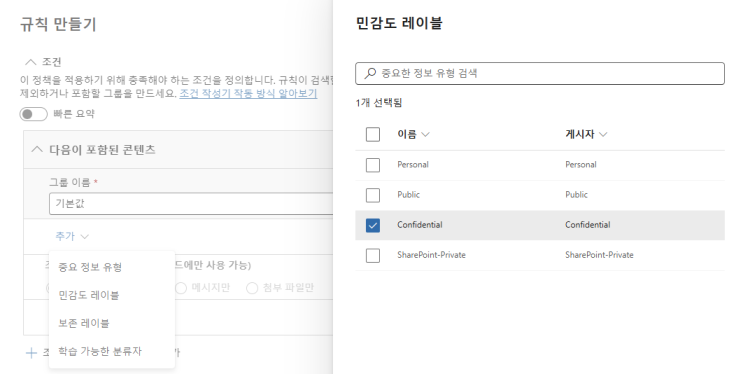This screenshot has width=743, height=374.
Task: Click Confidential in the 게시자 column
Action: click(x=588, y=225)
